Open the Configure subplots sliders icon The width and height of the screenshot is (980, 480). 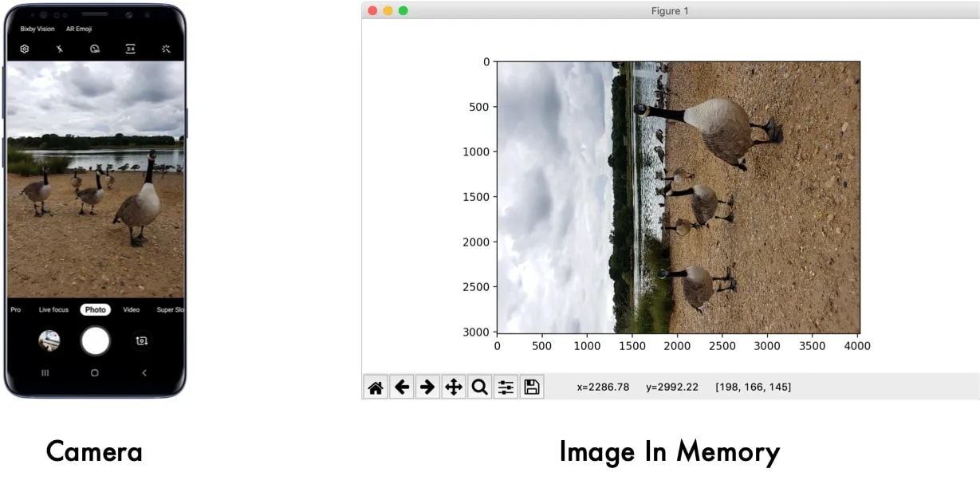506,388
